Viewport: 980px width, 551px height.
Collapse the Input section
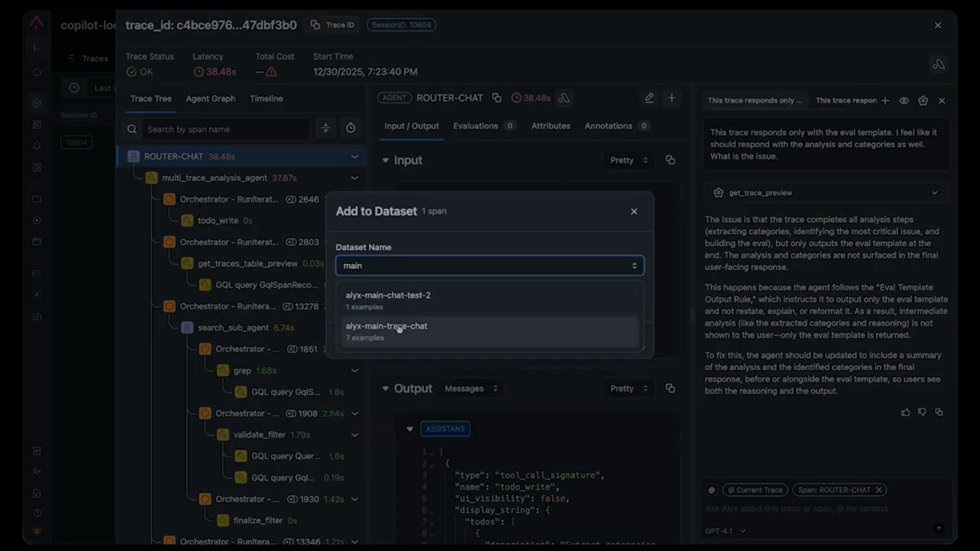click(385, 160)
